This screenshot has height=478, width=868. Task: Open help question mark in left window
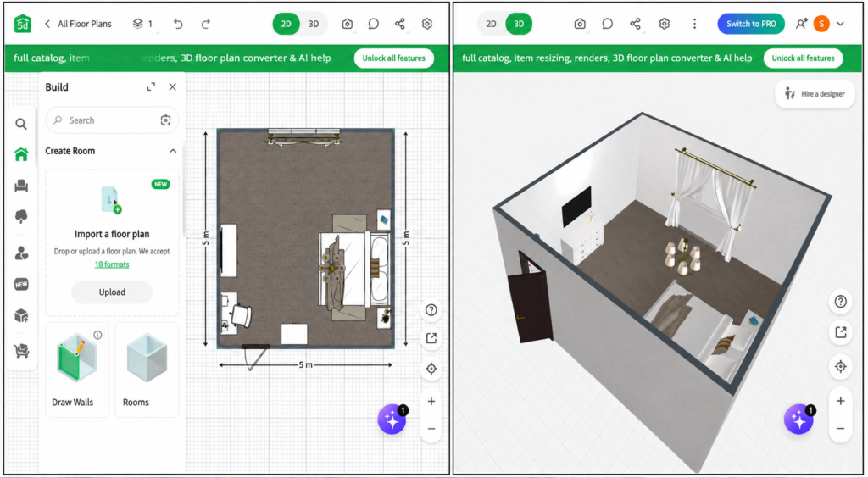coord(431,310)
